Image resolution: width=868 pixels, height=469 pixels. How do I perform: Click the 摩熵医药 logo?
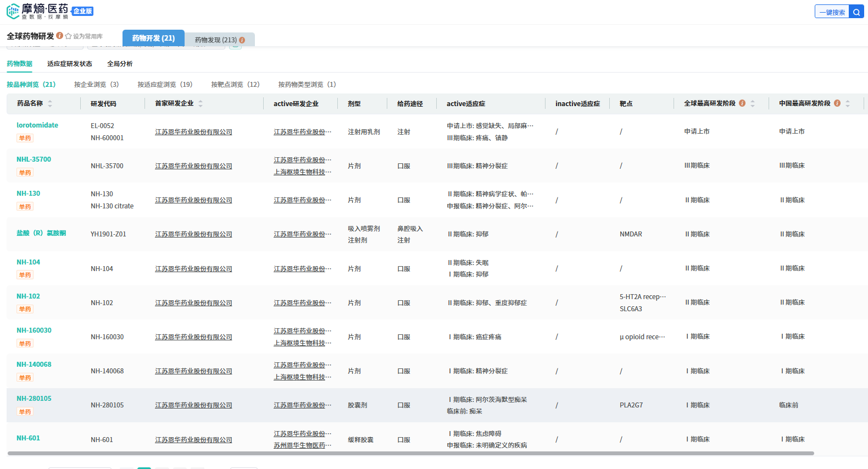[37, 11]
